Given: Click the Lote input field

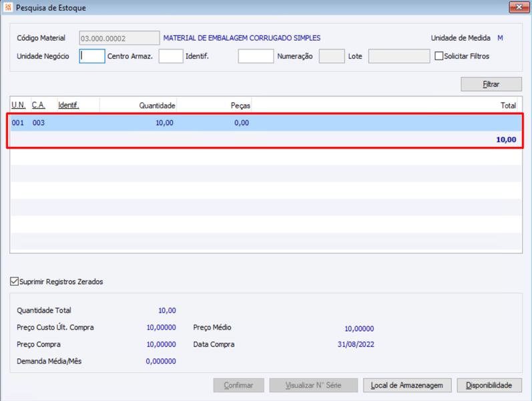Looking at the screenshot, I should click(x=399, y=56).
